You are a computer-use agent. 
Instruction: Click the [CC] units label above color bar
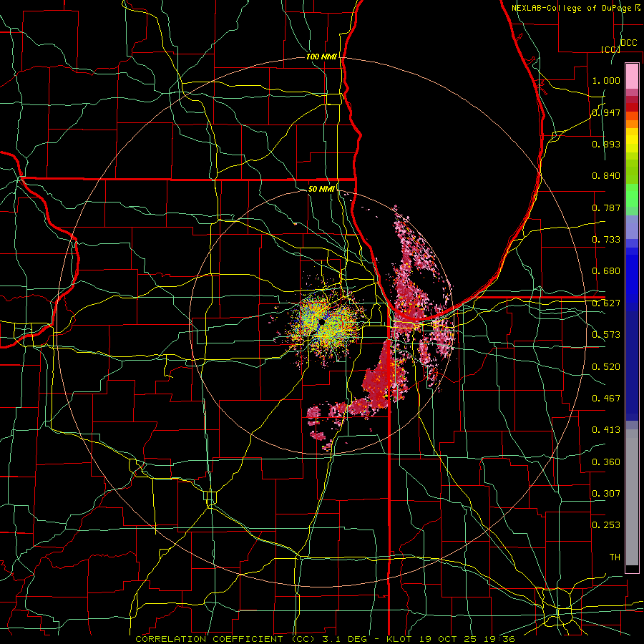(610, 49)
